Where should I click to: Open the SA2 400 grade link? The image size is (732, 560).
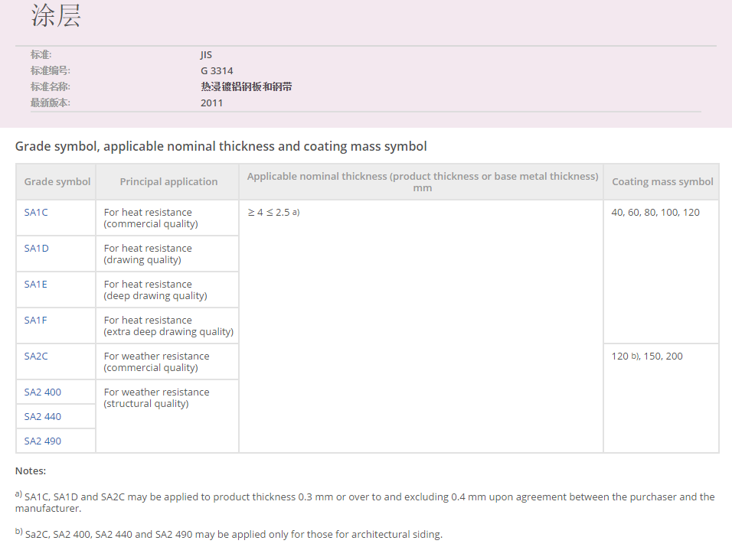coord(42,392)
